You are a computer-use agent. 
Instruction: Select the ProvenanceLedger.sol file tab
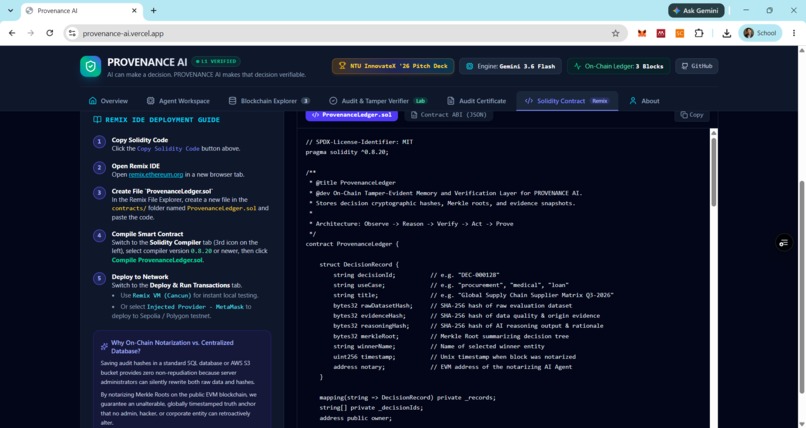point(352,115)
